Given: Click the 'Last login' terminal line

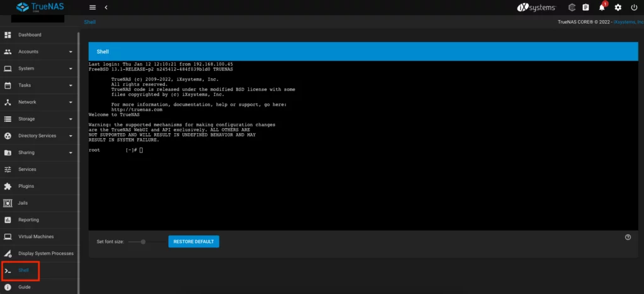Looking at the screenshot, I should [161, 64].
